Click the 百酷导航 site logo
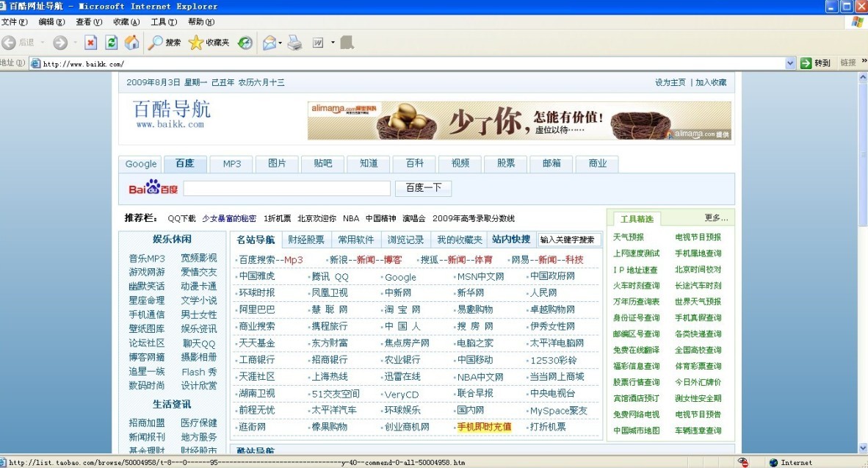 click(172, 114)
